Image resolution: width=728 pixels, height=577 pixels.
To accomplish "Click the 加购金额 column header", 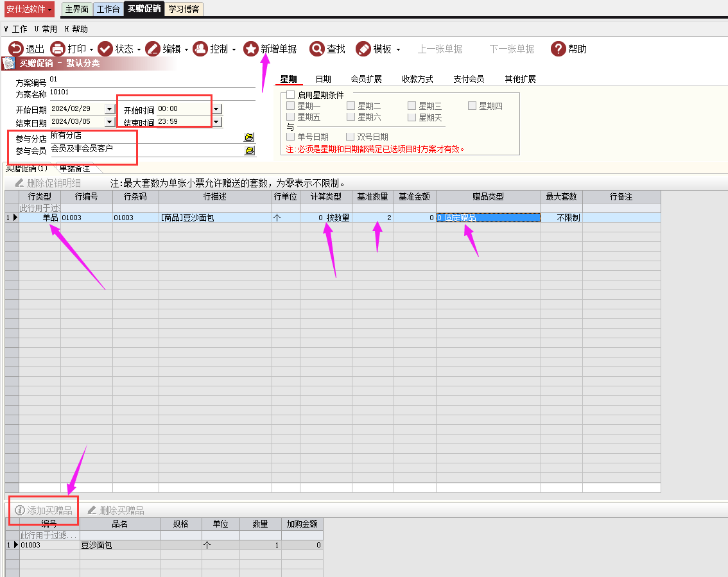I will coord(302,524).
